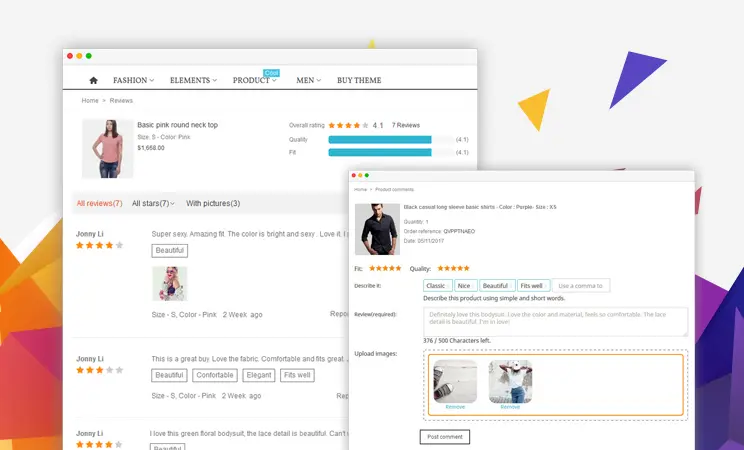Select the With pictures(3) tab
The image size is (744, 450).
[213, 203]
